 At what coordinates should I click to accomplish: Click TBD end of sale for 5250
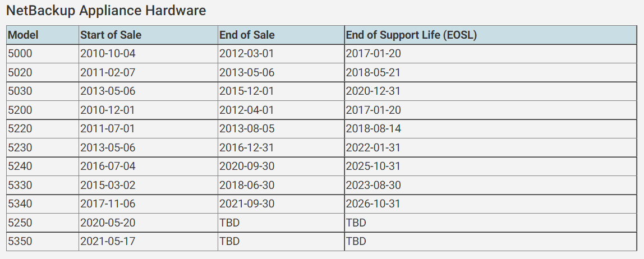[x=229, y=223]
